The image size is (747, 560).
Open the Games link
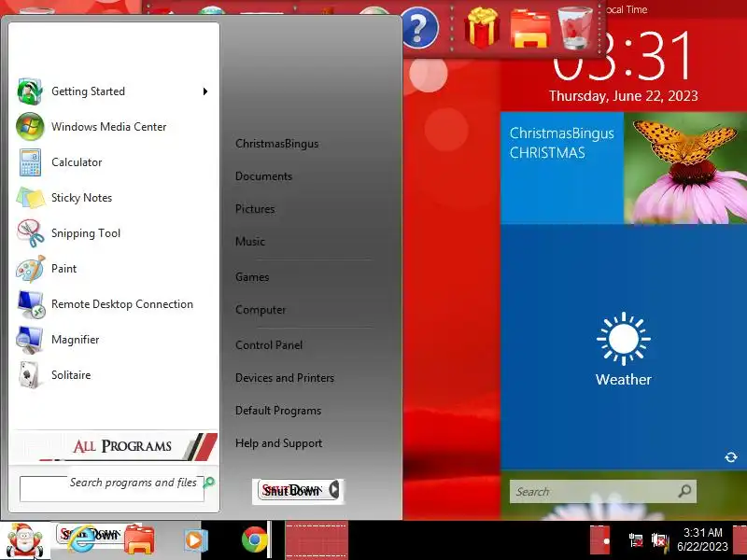tap(252, 277)
